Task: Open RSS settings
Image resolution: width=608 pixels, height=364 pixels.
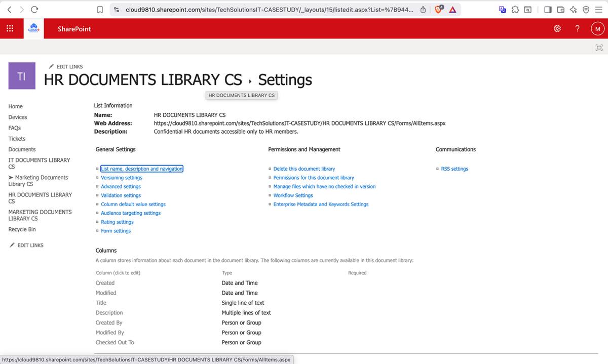Action: click(454, 169)
